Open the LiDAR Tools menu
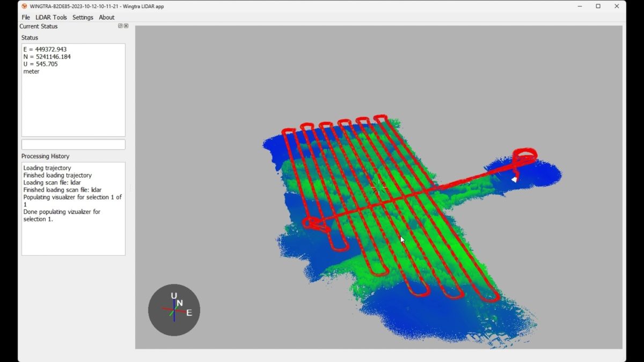The width and height of the screenshot is (644, 362). point(51,17)
